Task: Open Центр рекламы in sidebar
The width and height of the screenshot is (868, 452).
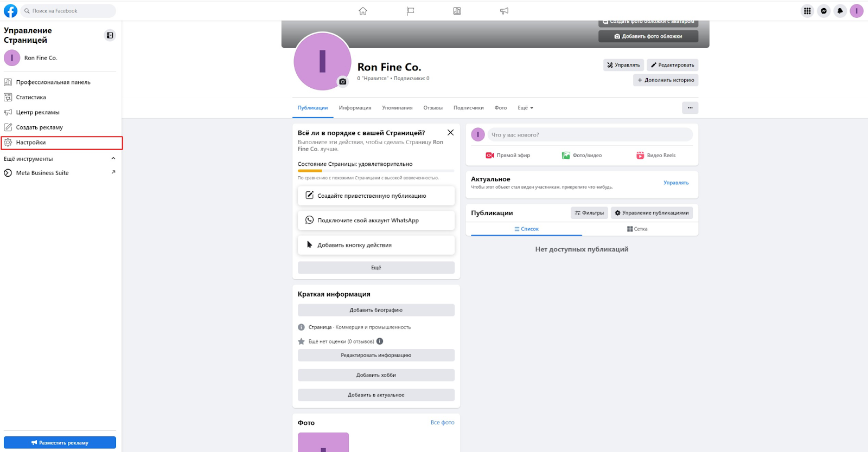Action: pos(60,112)
